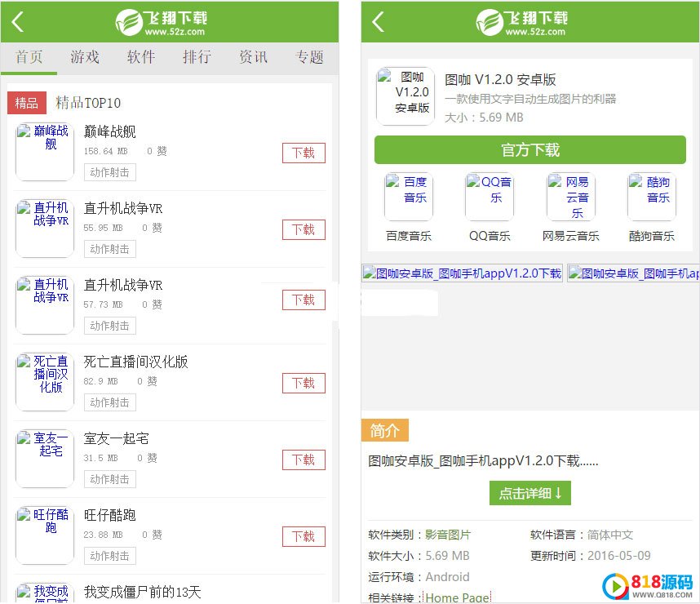Switch to 游戏 tab
This screenshot has height=604, width=700.
85,57
